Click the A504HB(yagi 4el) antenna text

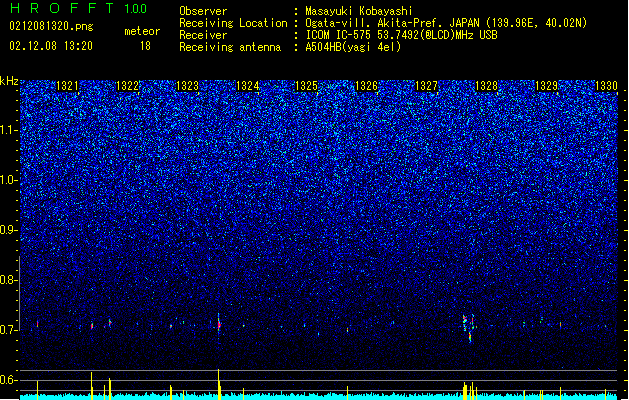[x=353, y=47]
